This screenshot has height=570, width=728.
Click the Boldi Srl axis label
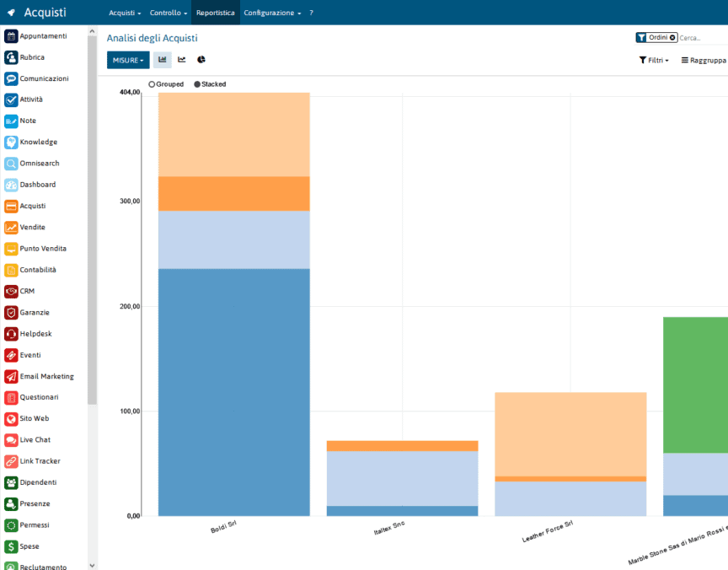point(223,527)
